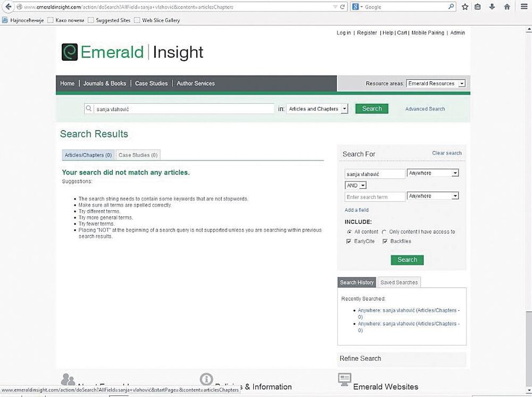Open the browser downloads arrow icon

tap(492, 7)
